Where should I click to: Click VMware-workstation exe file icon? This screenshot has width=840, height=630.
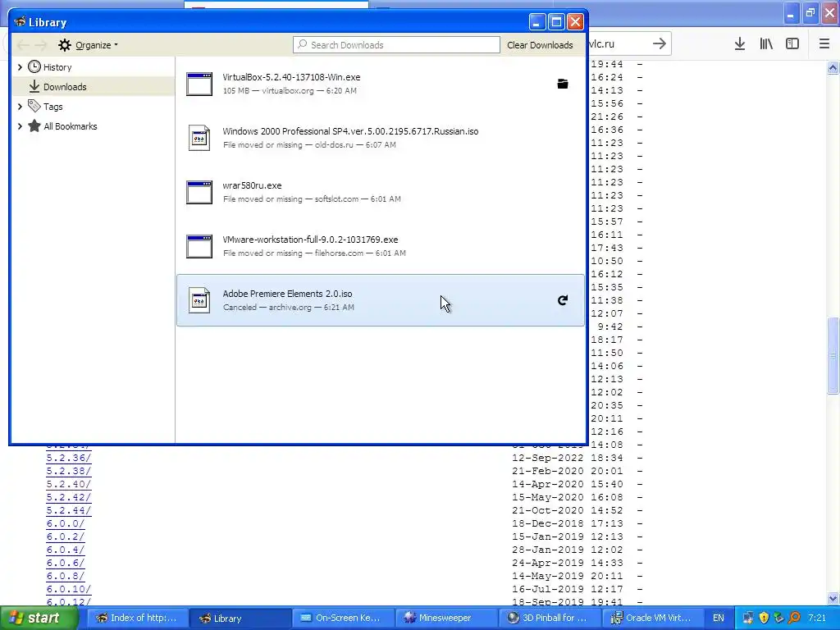[199, 246]
